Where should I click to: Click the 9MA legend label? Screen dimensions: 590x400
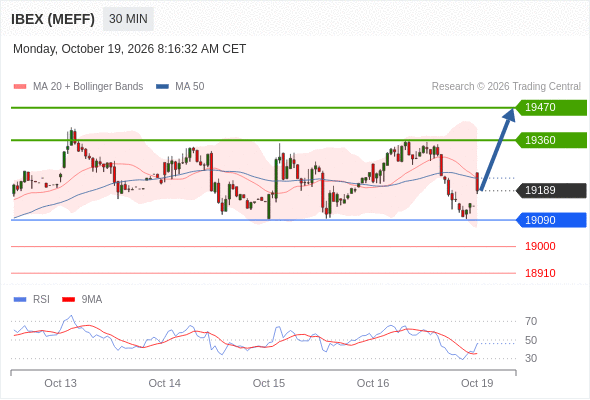click(92, 300)
